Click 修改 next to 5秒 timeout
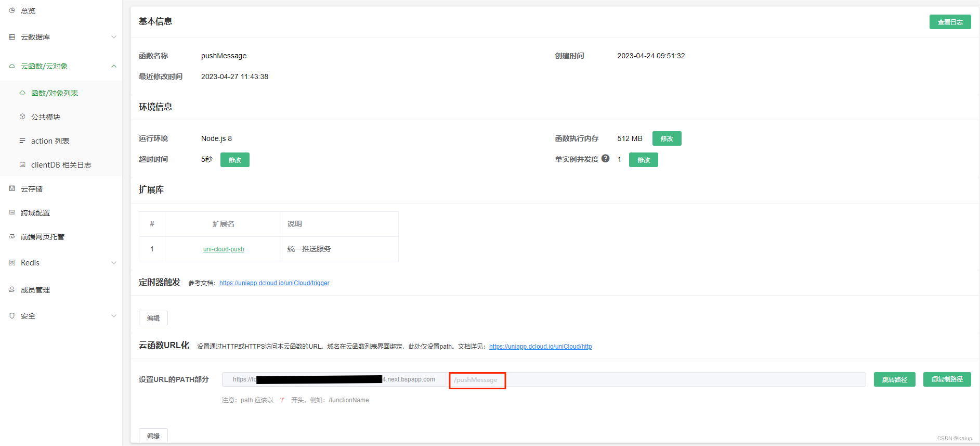Screen dimensions: 980x446 click(x=235, y=160)
